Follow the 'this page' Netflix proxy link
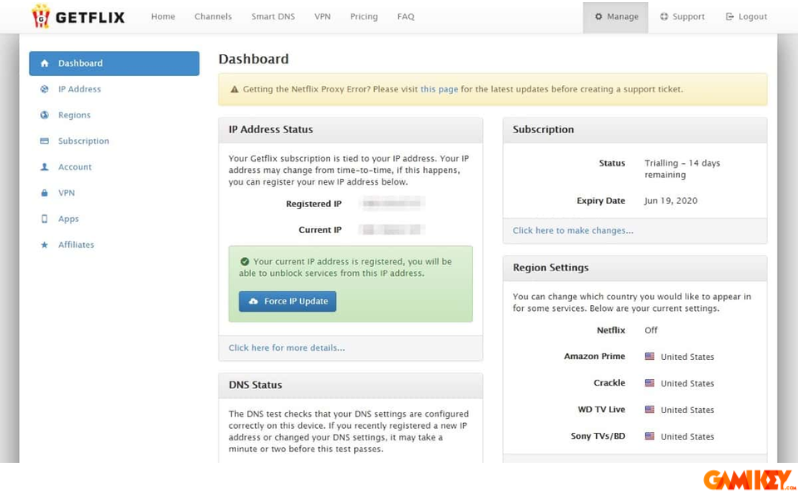This screenshot has width=800, height=500. click(x=439, y=89)
